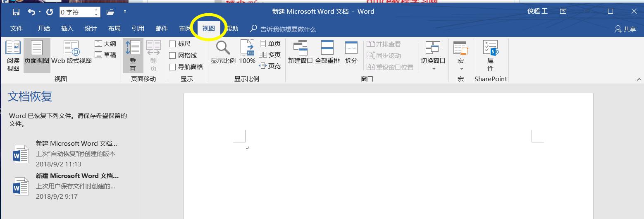Choose 页宽 page width zoom

point(270,66)
